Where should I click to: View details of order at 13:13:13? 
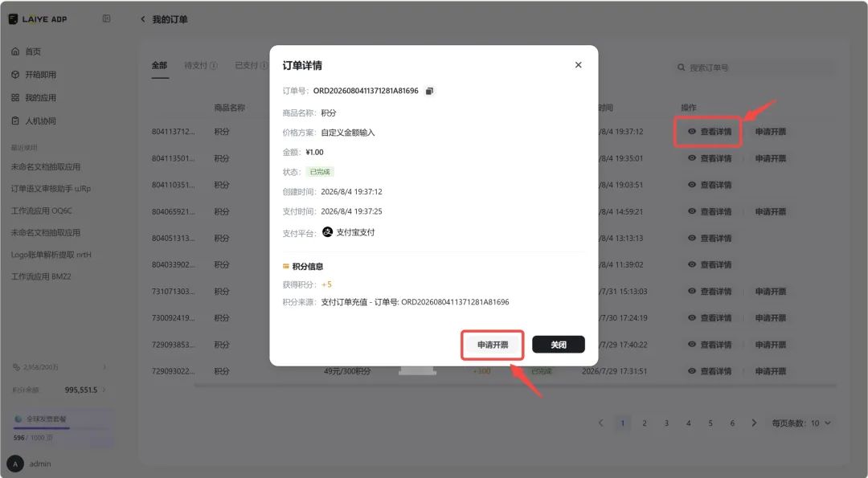[x=709, y=238]
